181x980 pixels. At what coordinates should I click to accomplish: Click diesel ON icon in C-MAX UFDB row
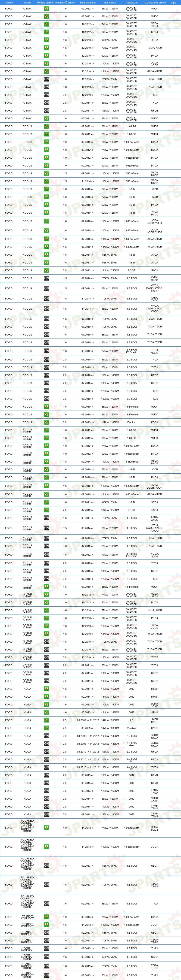point(46,110)
